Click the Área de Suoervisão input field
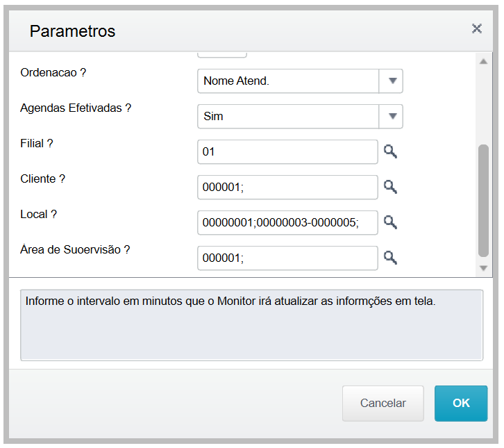Screen dimensions: 504x448 pos(287,258)
